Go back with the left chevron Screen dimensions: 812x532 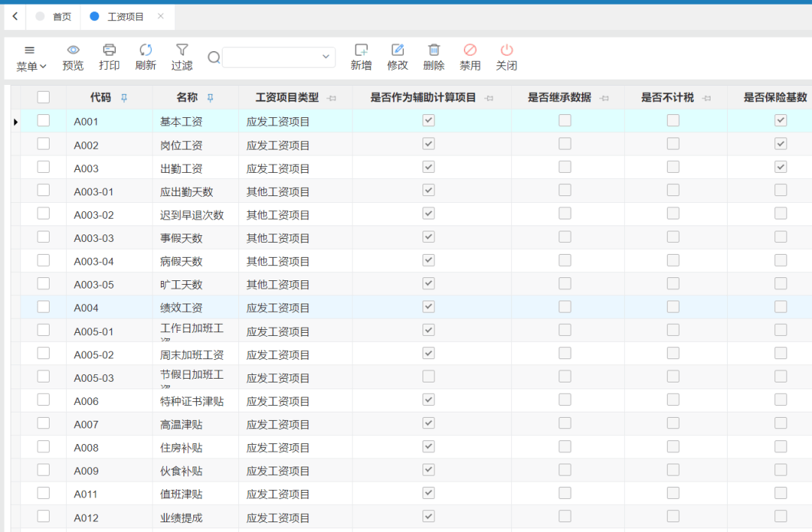15,17
